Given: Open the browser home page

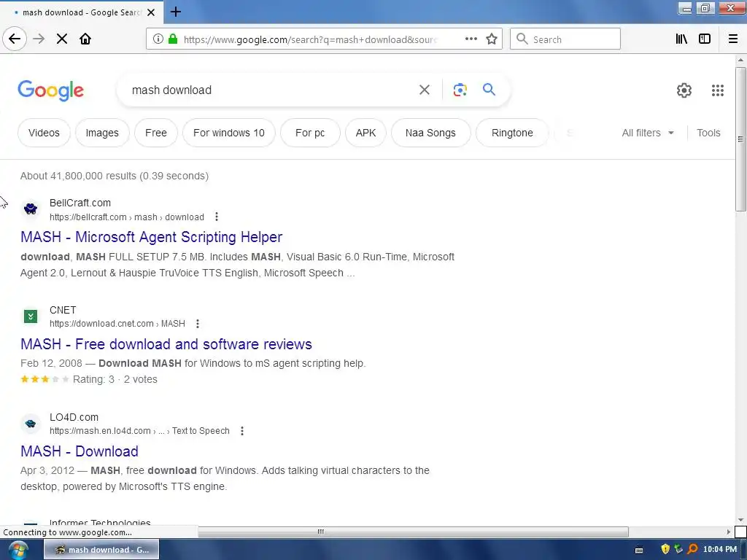Looking at the screenshot, I should (85, 39).
